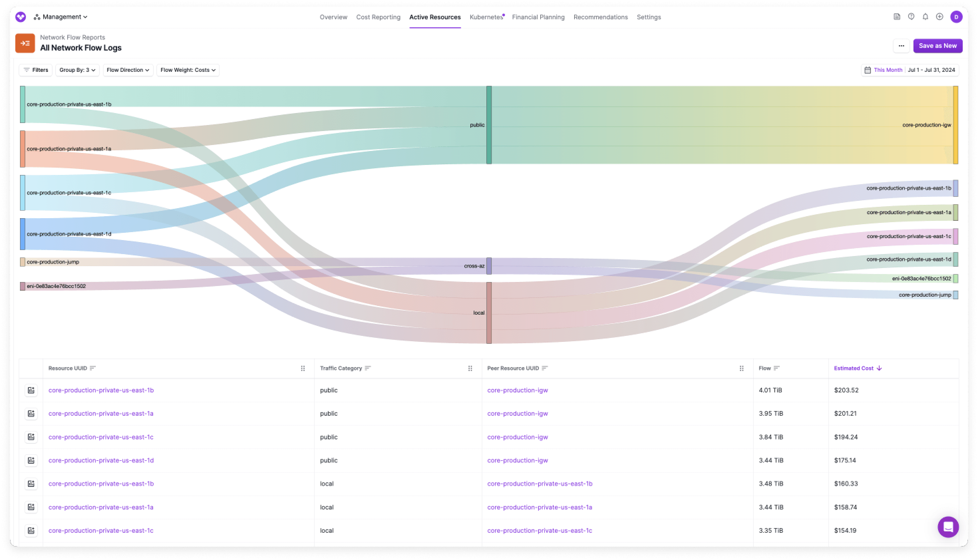Open the core-production-igw link
The height and width of the screenshot is (560, 978).
point(517,390)
